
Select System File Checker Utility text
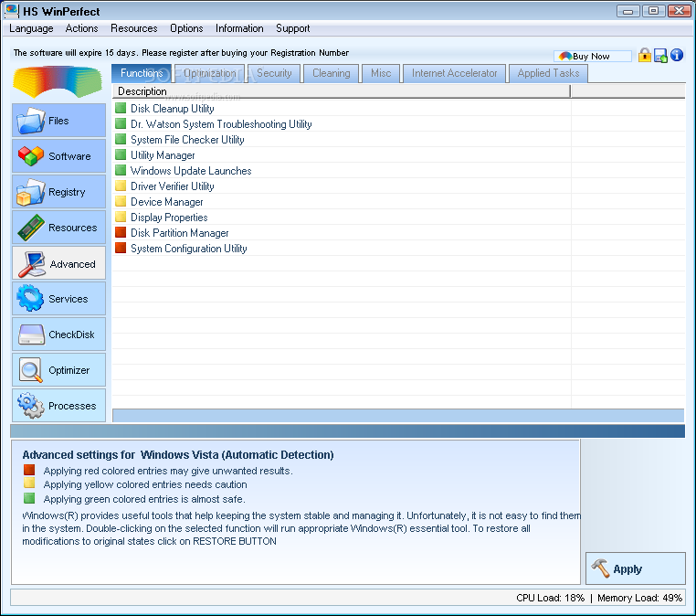click(187, 140)
